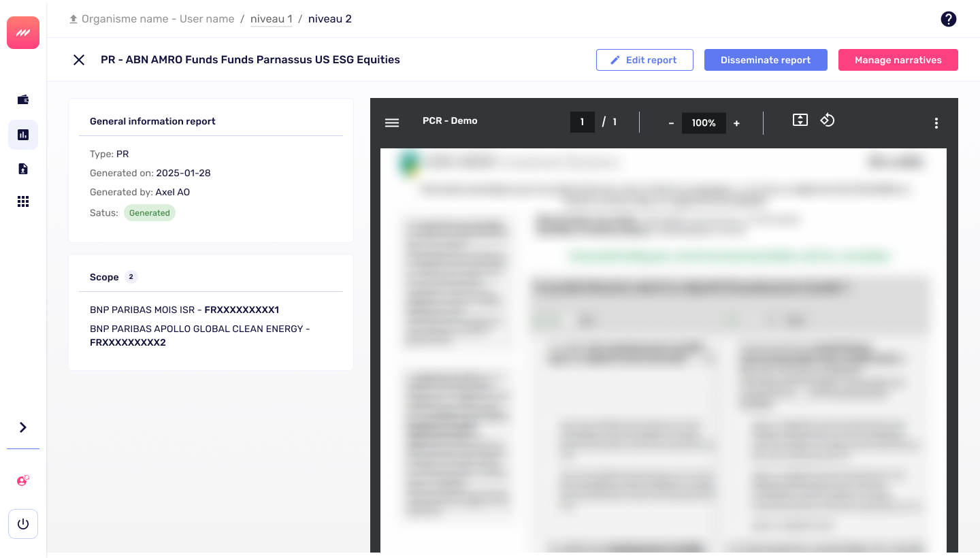Click Generated by: Axel AO text

[x=140, y=192]
